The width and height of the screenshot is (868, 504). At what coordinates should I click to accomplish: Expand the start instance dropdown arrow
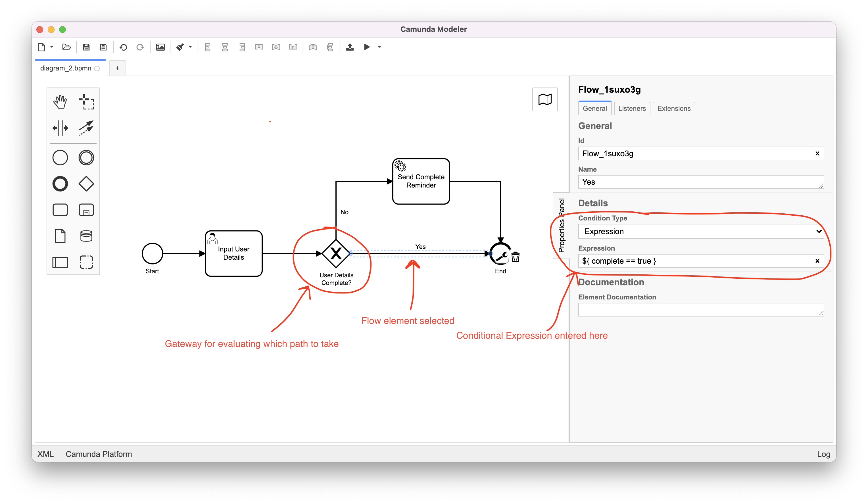click(x=379, y=47)
